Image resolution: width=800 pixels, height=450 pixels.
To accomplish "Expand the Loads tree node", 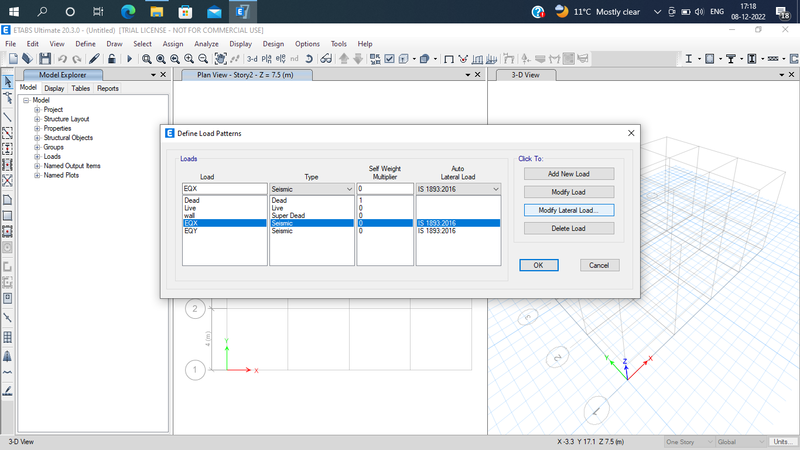I will 37,157.
